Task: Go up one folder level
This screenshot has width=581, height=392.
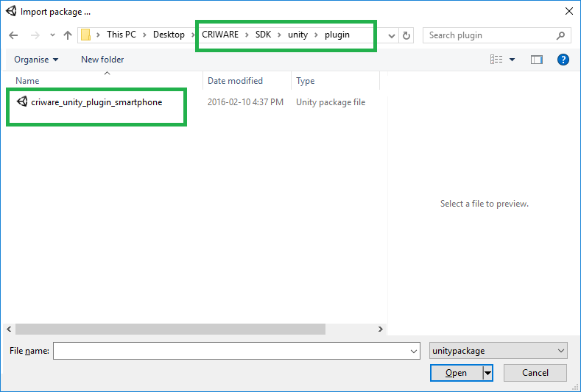Action: click(68, 35)
